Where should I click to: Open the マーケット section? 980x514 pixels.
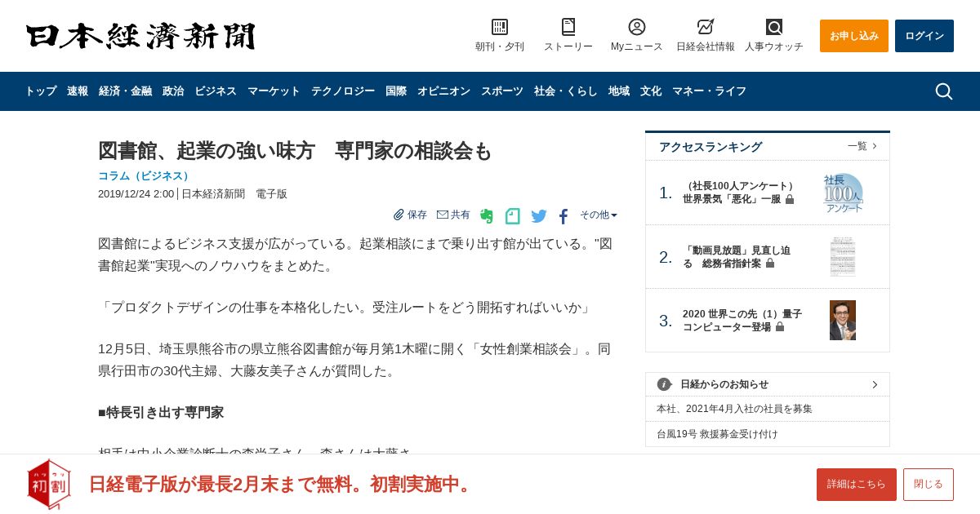pyautogui.click(x=274, y=91)
